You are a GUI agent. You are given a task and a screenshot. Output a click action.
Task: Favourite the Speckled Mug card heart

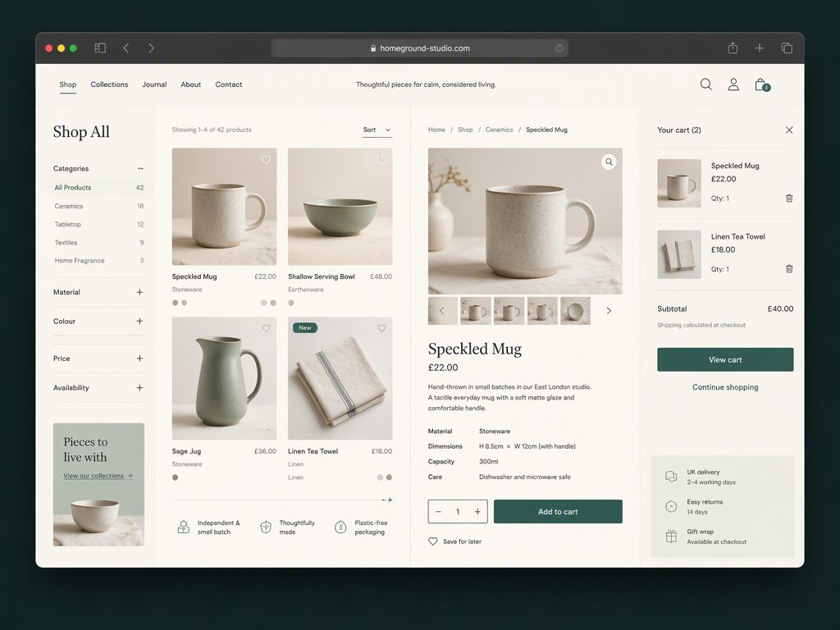(266, 160)
